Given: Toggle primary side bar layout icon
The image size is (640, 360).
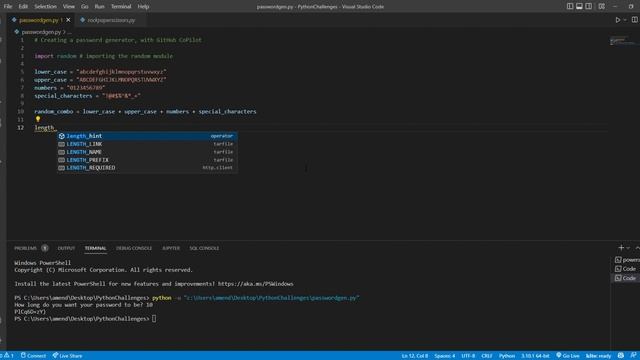Looking at the screenshot, I should click(x=570, y=6).
